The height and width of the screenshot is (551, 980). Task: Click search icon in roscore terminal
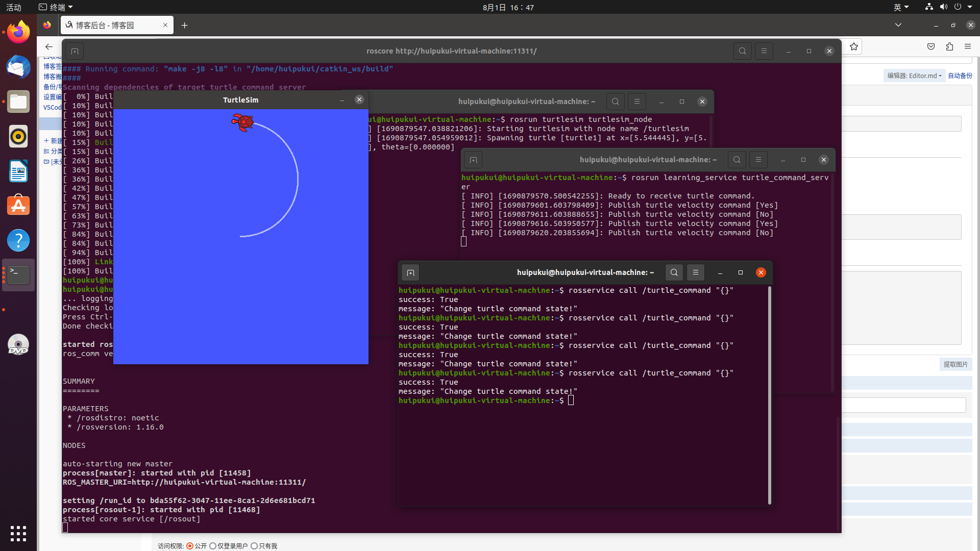[742, 51]
